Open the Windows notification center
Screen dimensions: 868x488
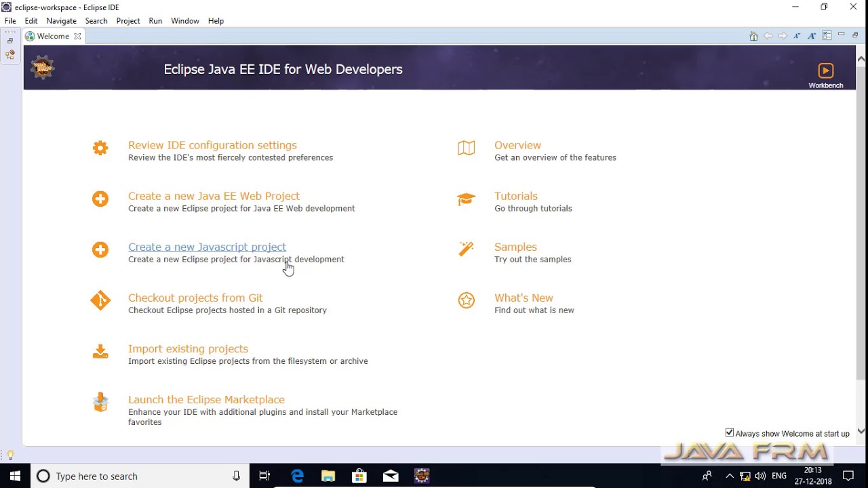(x=848, y=476)
